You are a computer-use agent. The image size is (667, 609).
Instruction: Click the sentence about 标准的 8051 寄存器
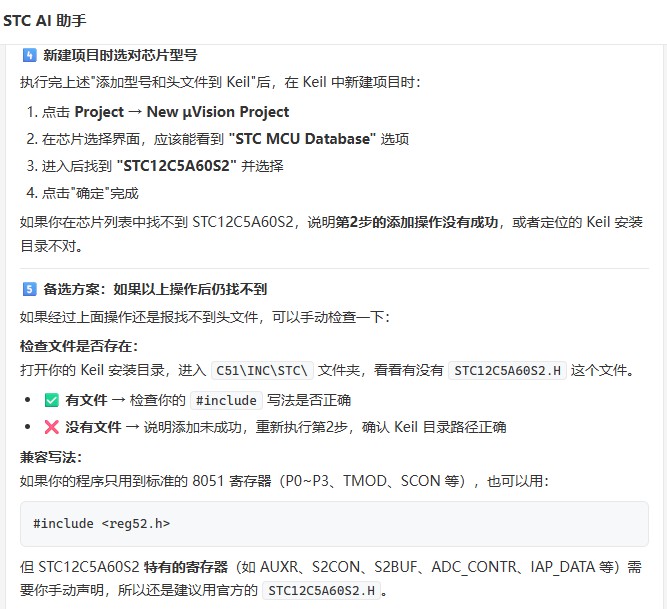(x=285, y=481)
